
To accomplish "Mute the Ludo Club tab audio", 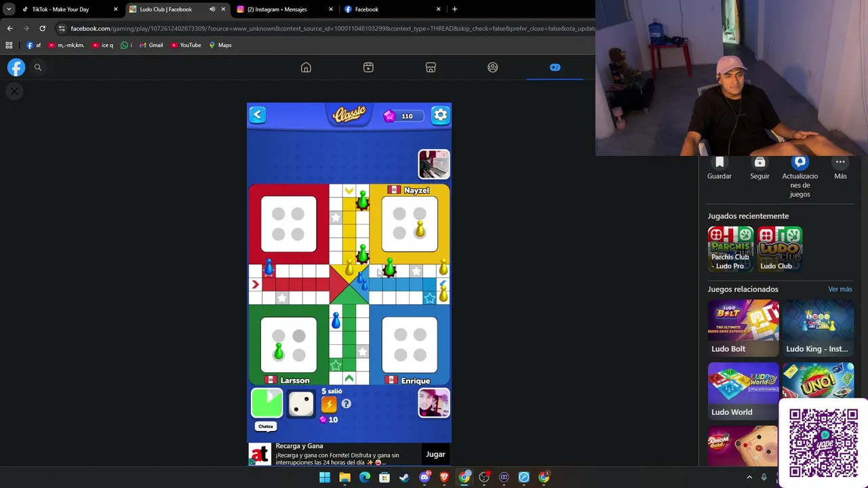I will pos(212,9).
